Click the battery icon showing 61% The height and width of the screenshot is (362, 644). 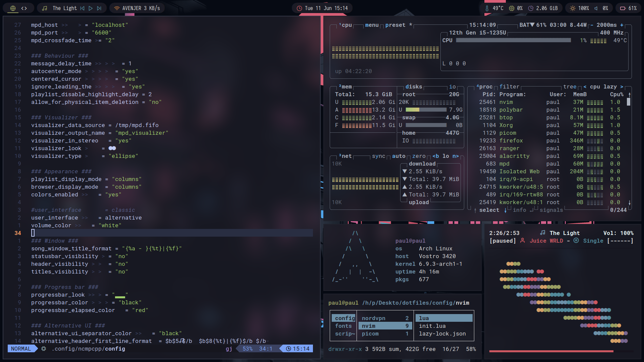click(623, 8)
